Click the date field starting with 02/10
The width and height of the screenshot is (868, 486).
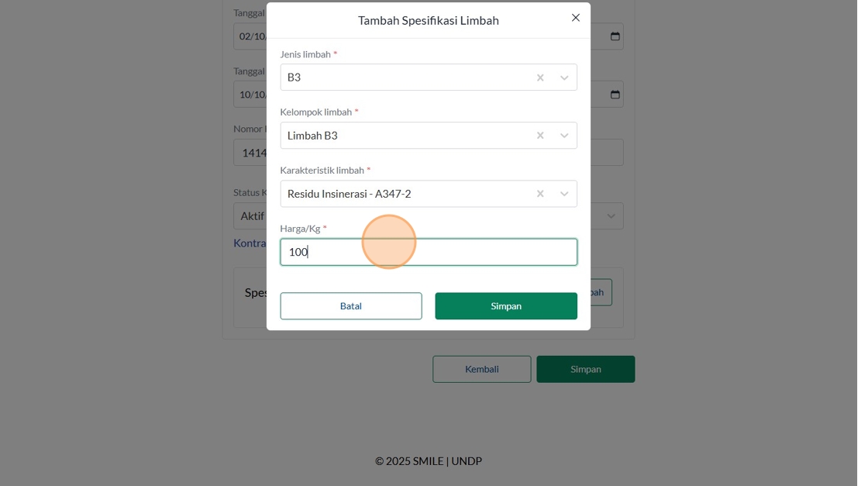(250, 36)
